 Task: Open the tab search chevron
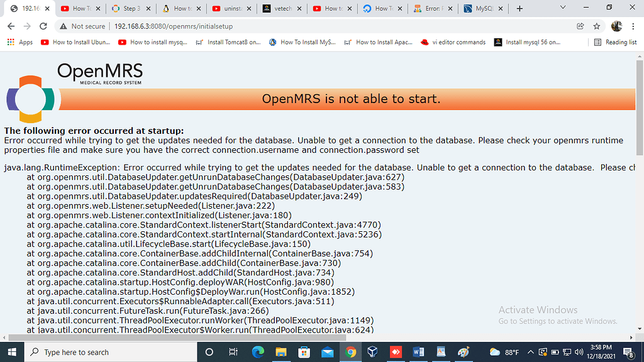coord(563,8)
